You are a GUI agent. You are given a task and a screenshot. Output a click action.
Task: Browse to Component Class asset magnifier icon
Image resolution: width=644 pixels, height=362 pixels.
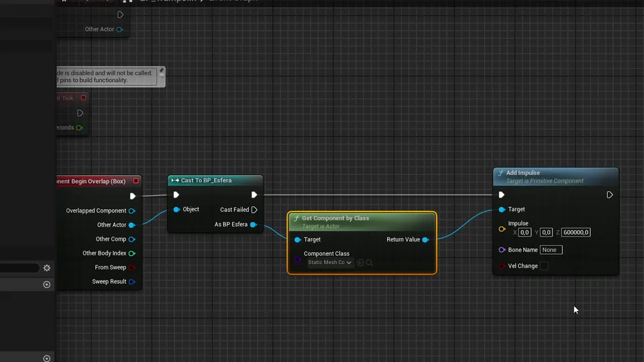coord(369,263)
